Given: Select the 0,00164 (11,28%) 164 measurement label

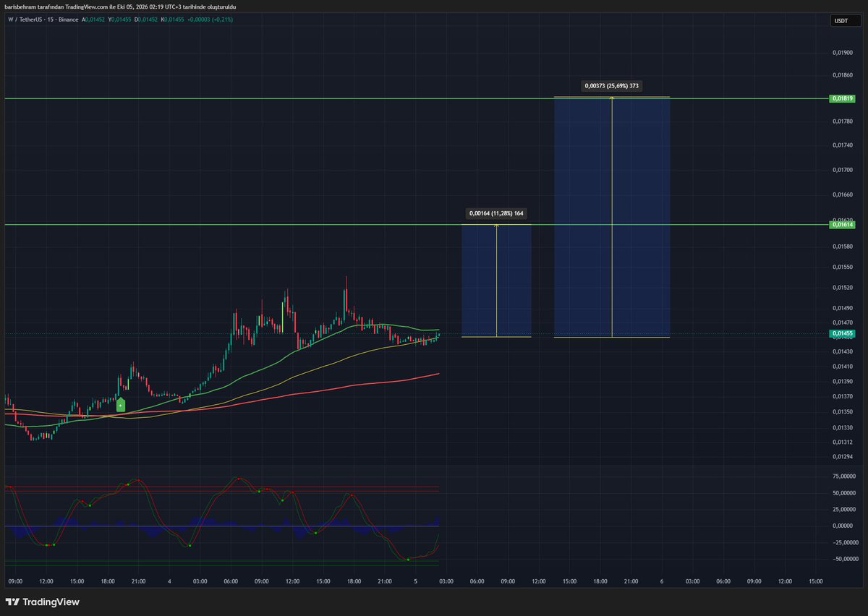Looking at the screenshot, I should [x=496, y=213].
